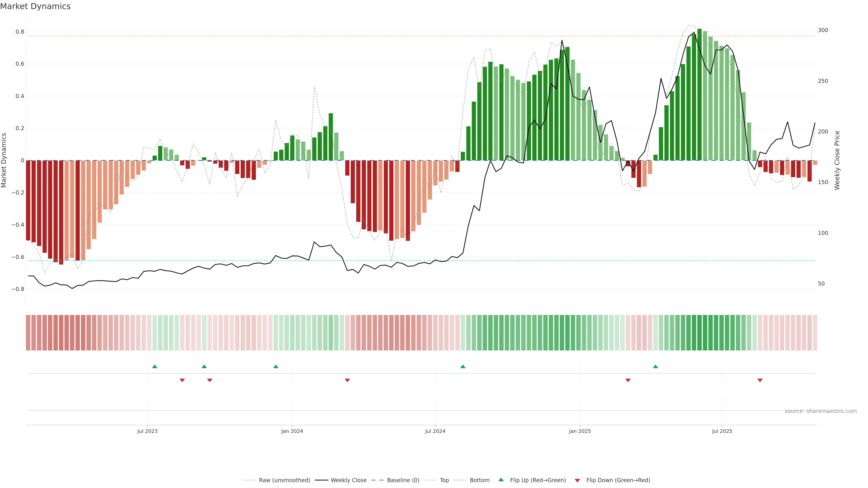This screenshot has height=488, width=868.
Task: Toggle the Weekly Close legend entry
Action: coord(348,480)
